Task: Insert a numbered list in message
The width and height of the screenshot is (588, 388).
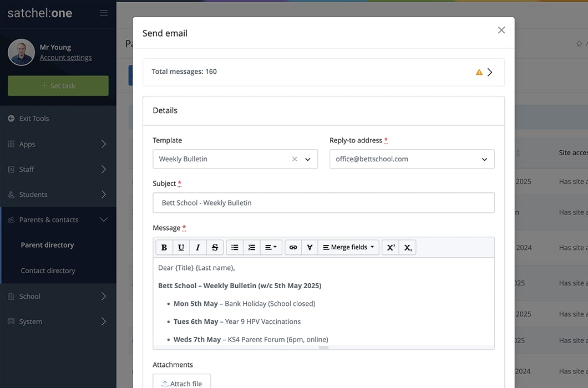Action: pos(252,247)
